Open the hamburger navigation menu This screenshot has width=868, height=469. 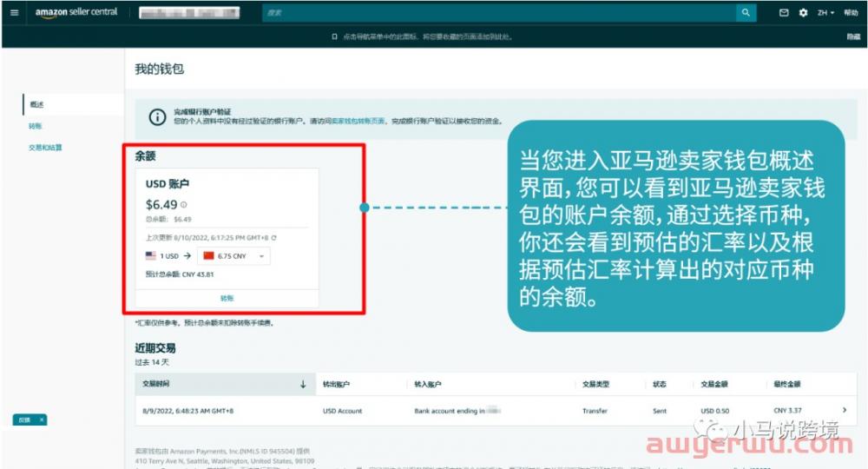pos(15,13)
